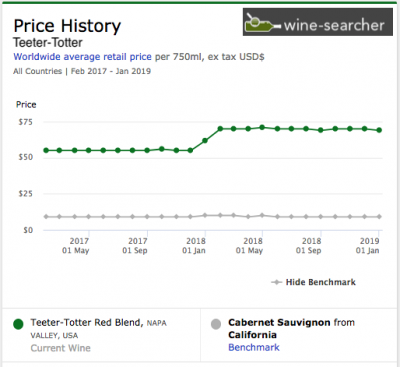This screenshot has width=400, height=367.
Task: Click the 2018 01 Sep axis label
Action: coord(309,246)
